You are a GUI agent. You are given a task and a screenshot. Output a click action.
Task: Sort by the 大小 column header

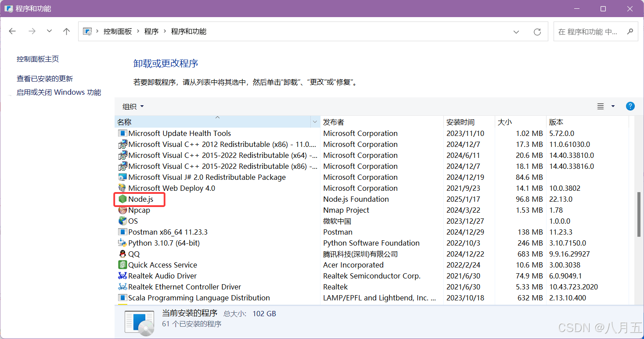click(521, 122)
